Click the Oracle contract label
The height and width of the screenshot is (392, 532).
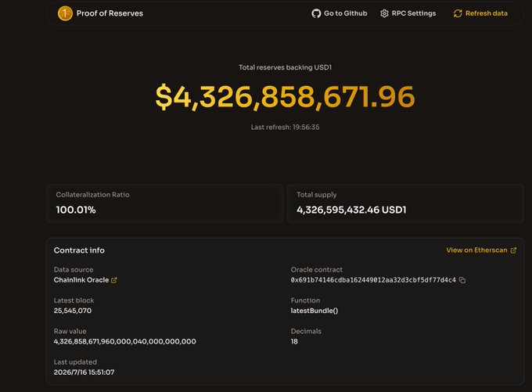pyautogui.click(x=317, y=269)
